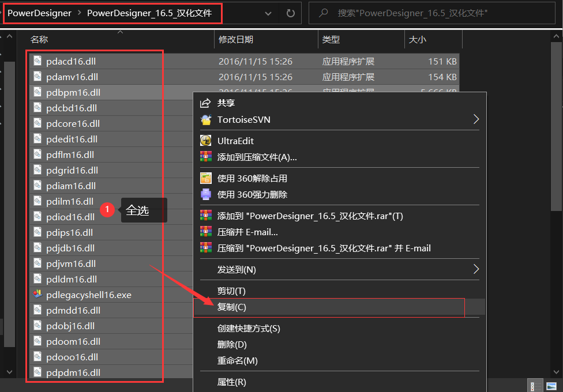Screen dimensions: 563x392
Task: Click the PowerDesigner breadcrumb link
Action: (39, 12)
